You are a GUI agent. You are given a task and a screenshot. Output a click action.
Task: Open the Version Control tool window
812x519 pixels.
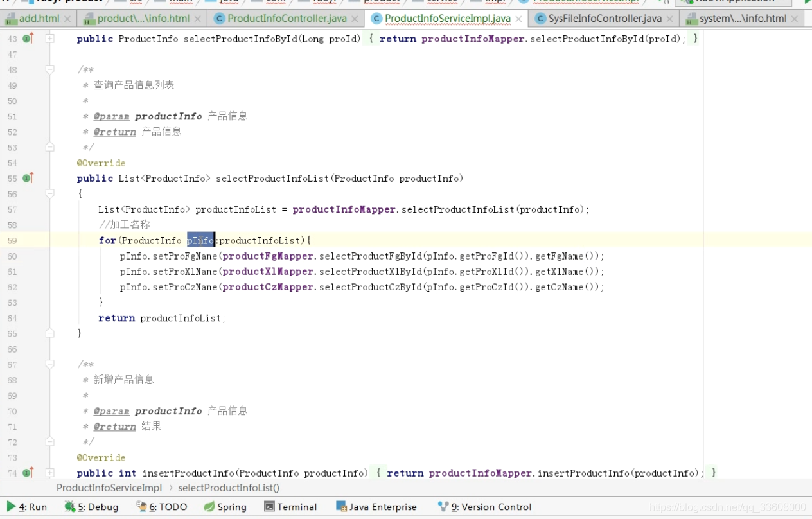coord(484,507)
